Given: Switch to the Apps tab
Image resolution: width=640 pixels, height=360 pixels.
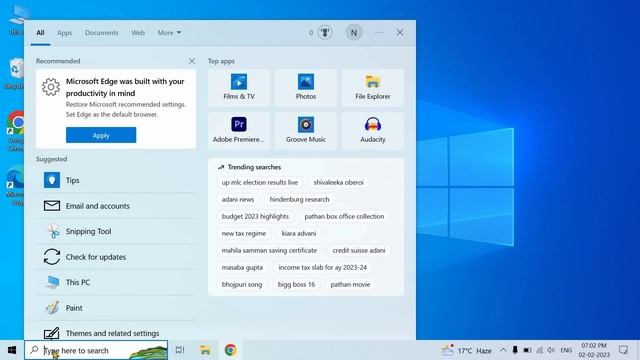Looking at the screenshot, I should pos(64,33).
